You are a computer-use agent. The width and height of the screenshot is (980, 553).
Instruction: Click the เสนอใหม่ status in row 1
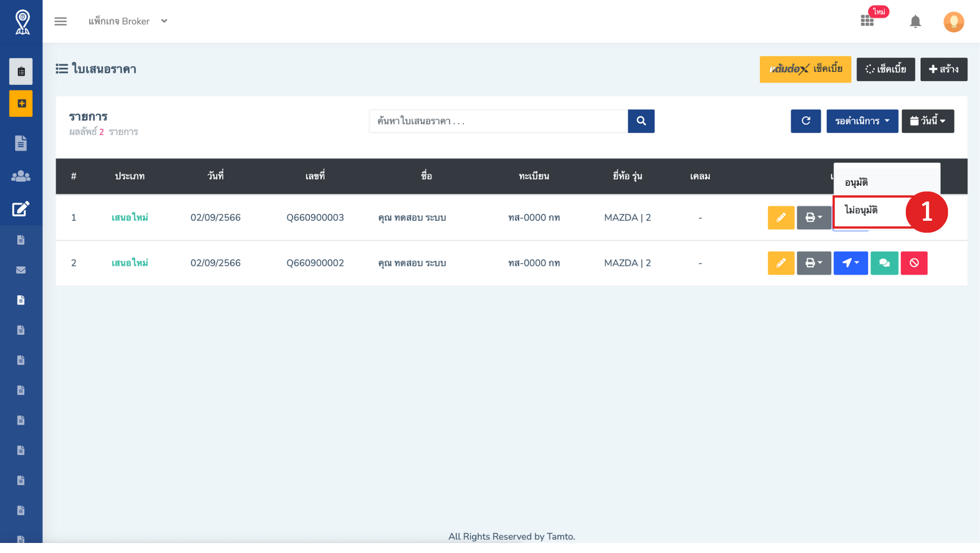pyautogui.click(x=130, y=218)
